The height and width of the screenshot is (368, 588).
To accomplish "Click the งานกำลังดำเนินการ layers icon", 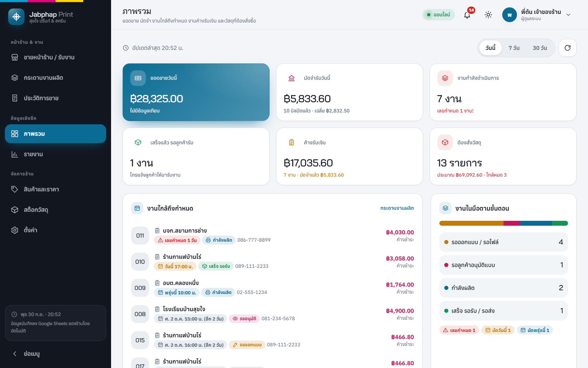I will point(445,78).
